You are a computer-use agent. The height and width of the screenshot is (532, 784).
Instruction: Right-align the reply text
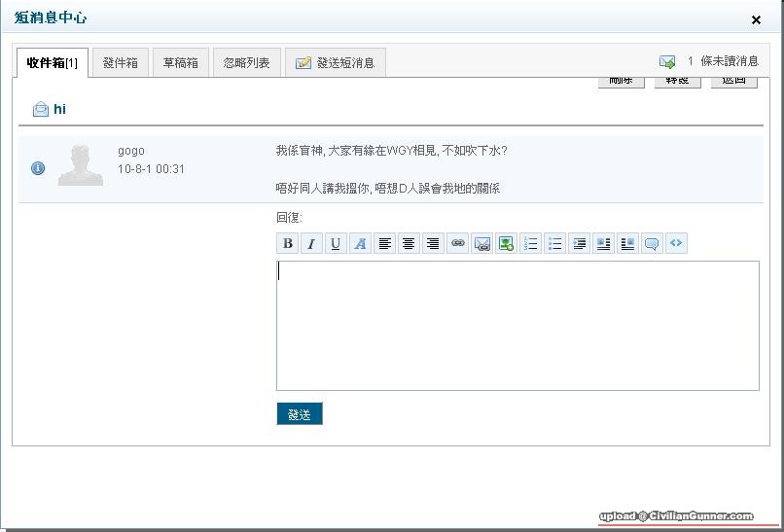tap(433, 243)
